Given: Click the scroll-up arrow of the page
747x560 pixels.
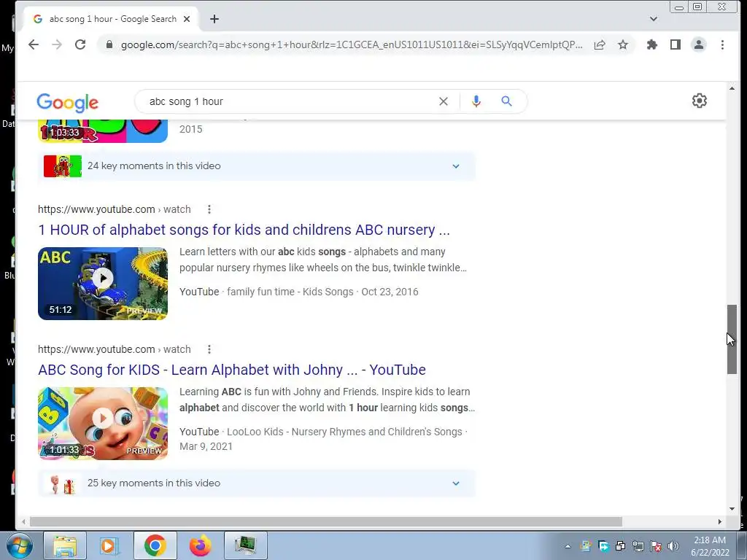Looking at the screenshot, I should [x=732, y=88].
